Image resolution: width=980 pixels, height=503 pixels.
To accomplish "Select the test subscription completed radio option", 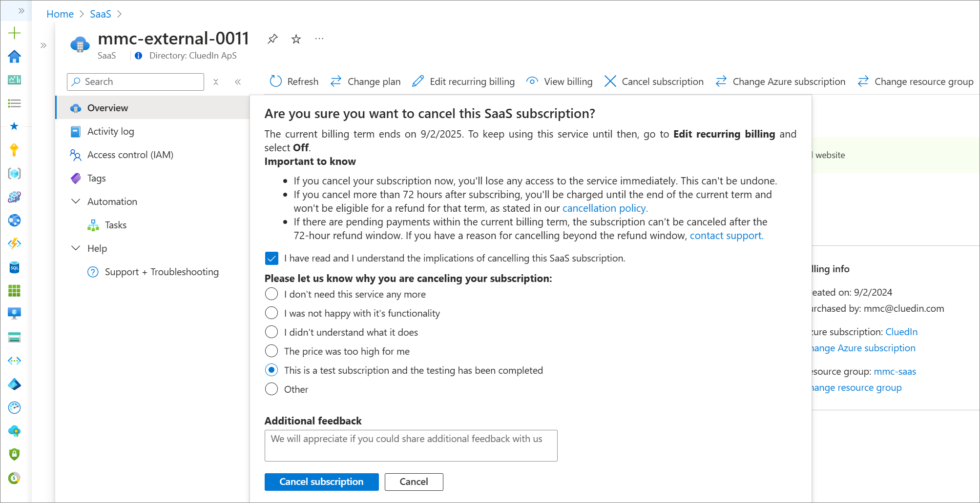I will click(x=271, y=370).
